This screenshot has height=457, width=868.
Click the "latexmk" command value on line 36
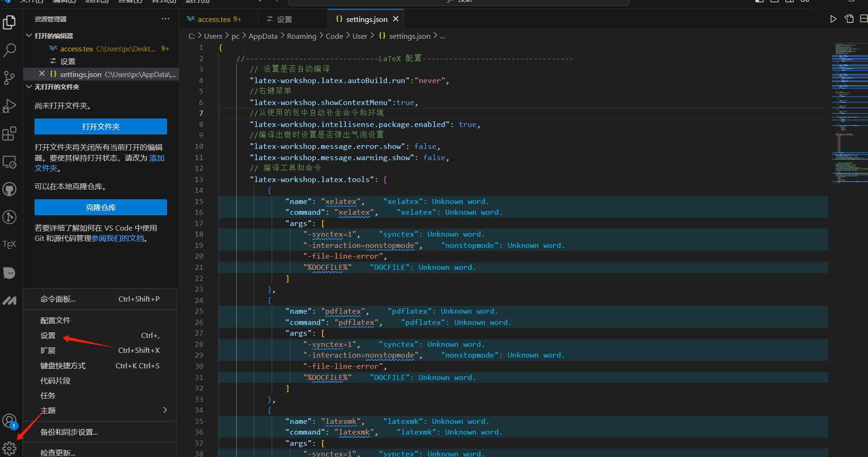[354, 432]
